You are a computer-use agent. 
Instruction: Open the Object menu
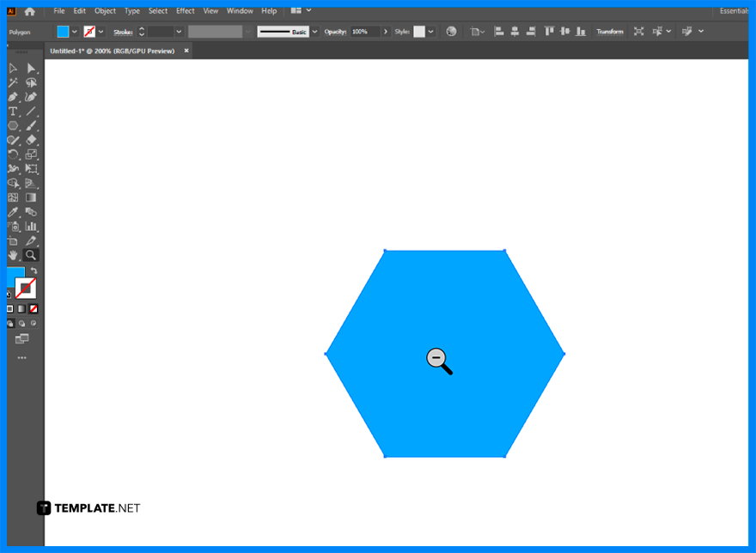pyautogui.click(x=105, y=10)
